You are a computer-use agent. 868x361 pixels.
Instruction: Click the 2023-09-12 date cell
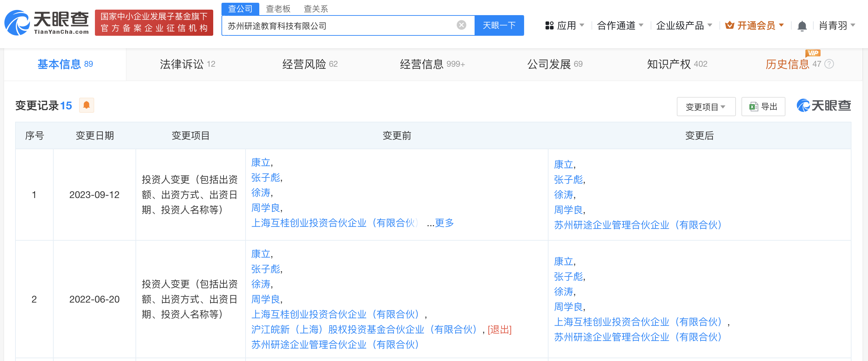94,195
